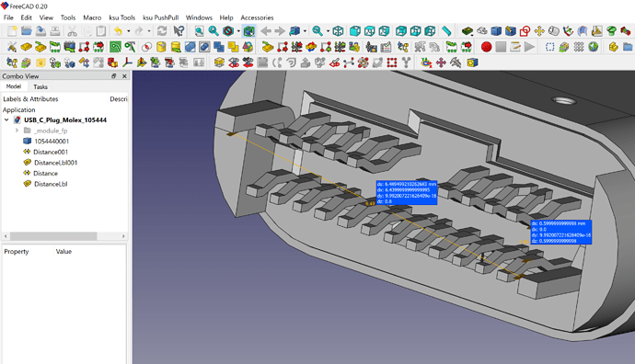Close the Combo View panel

pos(124,76)
